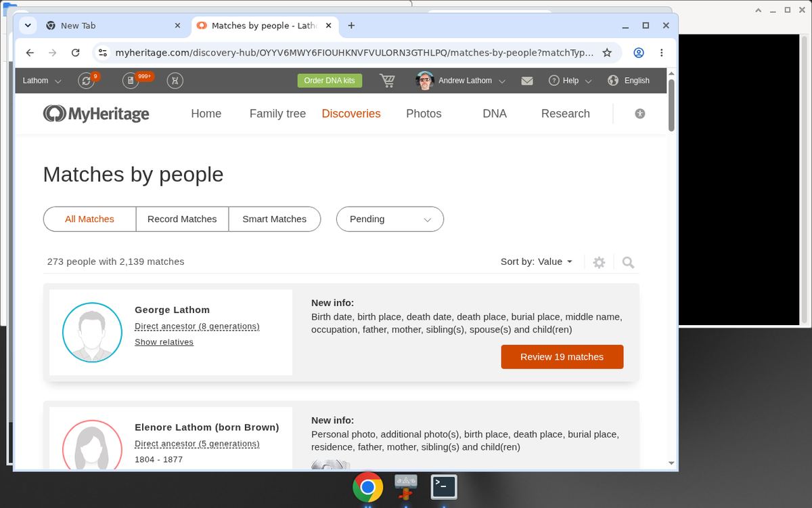Select the Record Matches filter
The height and width of the screenshot is (508, 812).
(182, 219)
